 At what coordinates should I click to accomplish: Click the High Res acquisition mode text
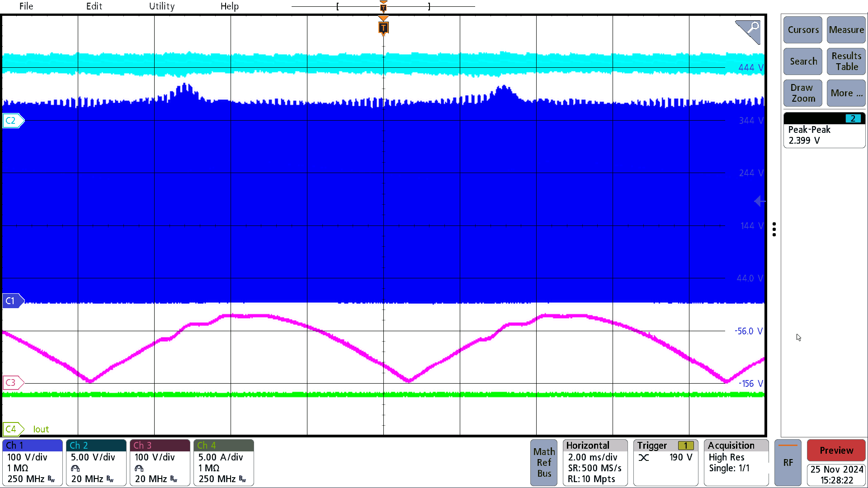(726, 457)
